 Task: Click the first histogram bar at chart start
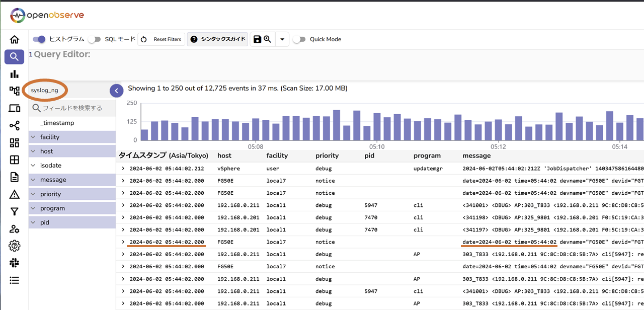click(144, 135)
